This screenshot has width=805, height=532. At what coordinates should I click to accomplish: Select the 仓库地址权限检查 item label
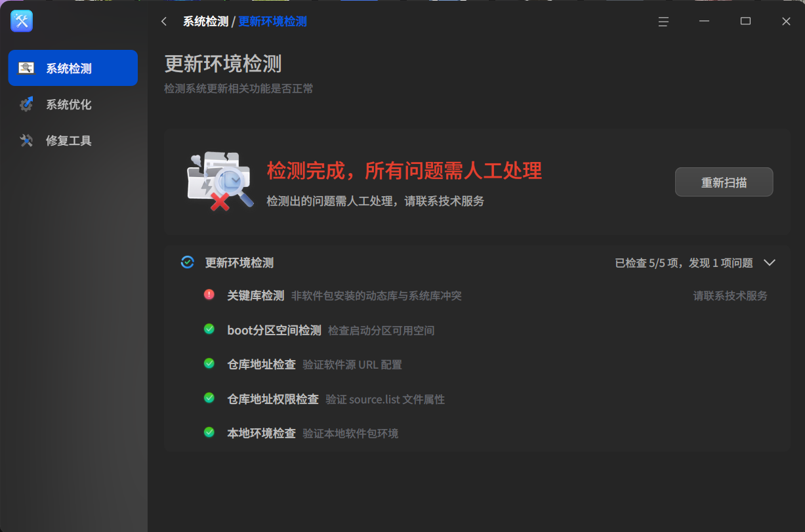(x=273, y=399)
